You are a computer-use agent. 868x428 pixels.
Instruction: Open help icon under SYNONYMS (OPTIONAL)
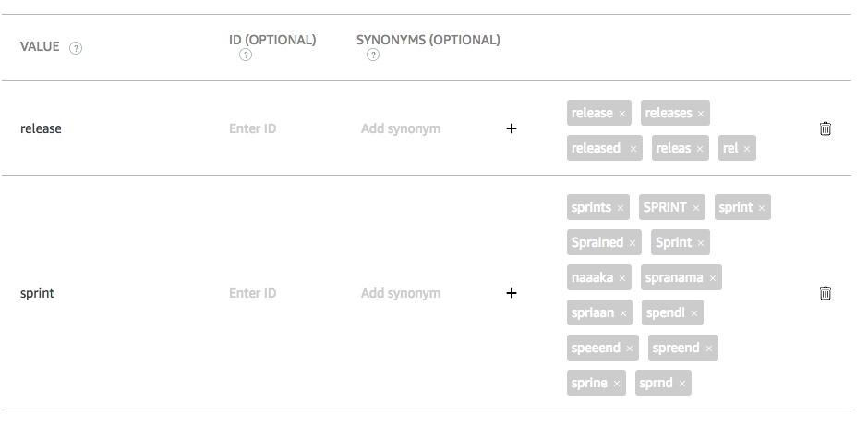click(373, 55)
